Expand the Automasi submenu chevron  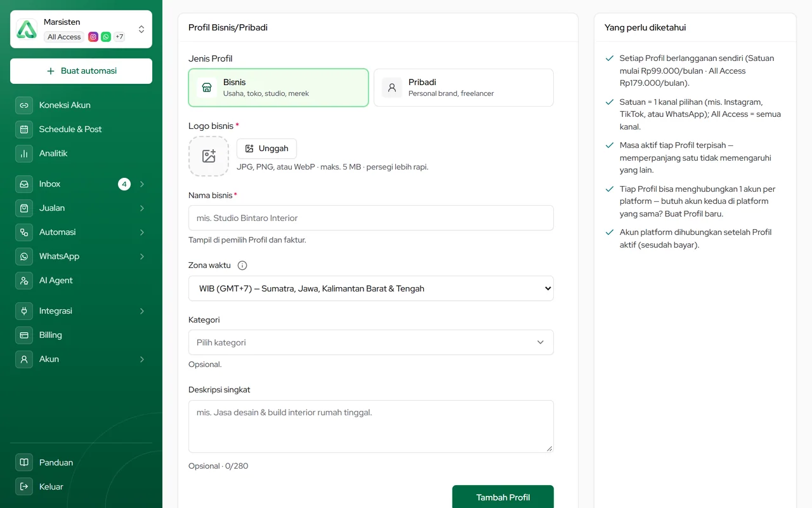point(142,232)
